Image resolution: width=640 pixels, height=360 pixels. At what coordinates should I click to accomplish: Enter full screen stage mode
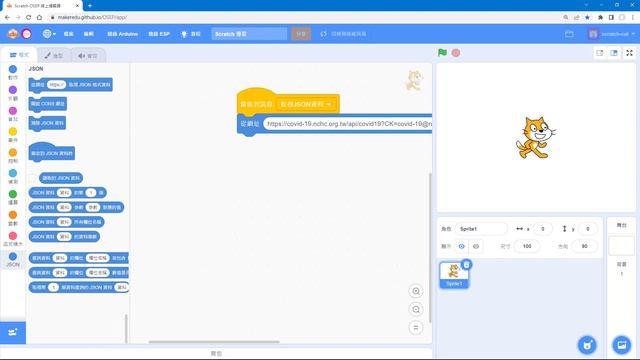point(629,53)
